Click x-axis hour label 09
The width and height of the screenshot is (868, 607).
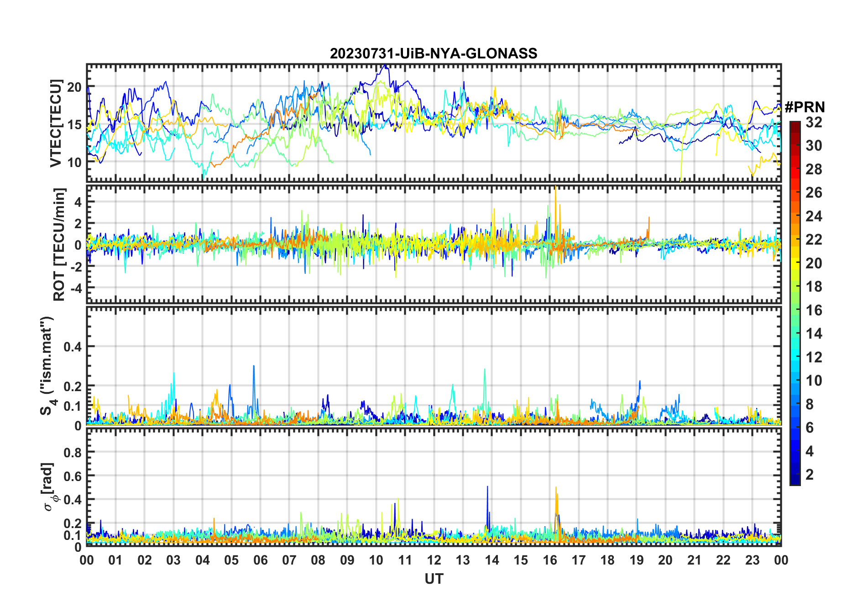point(347,560)
